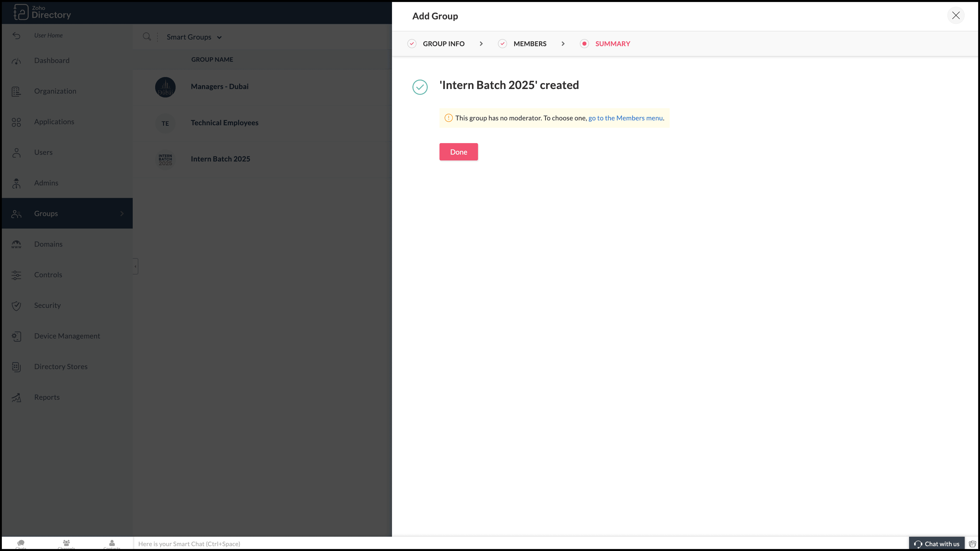Open the Applications grid icon
This screenshot has height=551, width=980.
click(x=16, y=122)
